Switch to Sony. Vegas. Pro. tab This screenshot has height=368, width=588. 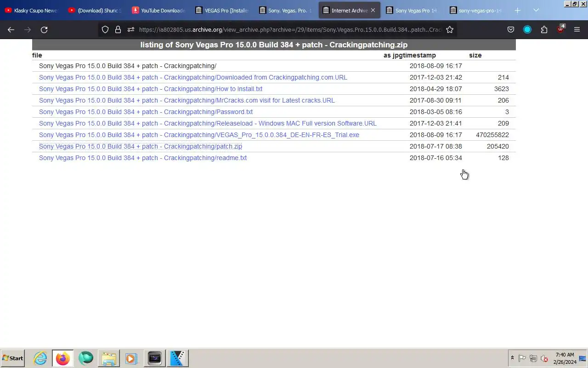pyautogui.click(x=286, y=10)
